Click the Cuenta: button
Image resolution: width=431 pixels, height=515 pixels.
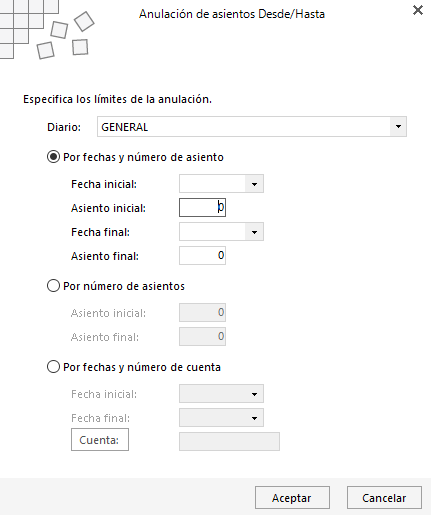tap(100, 440)
